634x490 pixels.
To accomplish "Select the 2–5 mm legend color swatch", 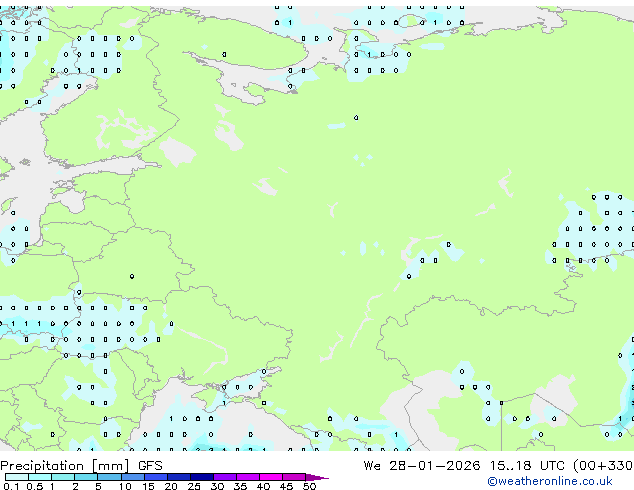I will (86, 477).
